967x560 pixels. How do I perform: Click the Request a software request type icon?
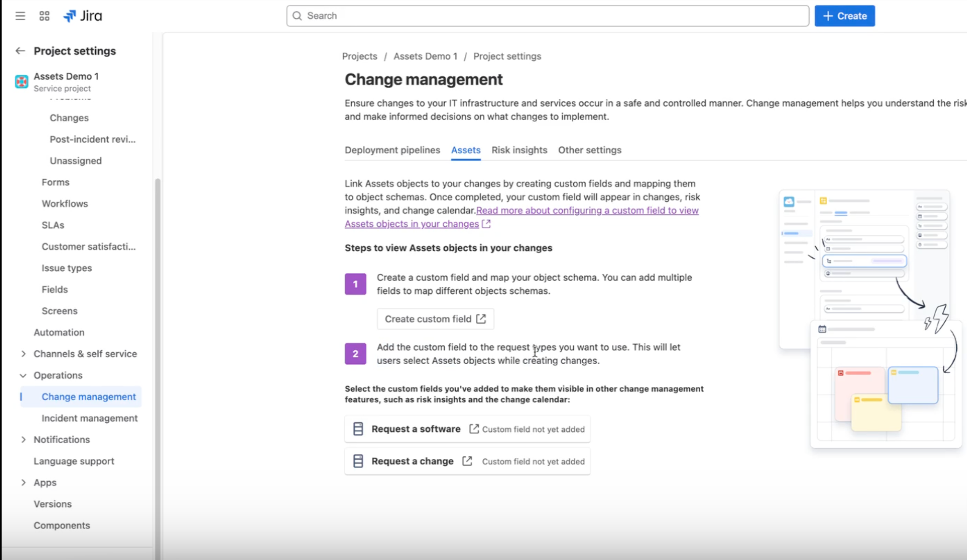click(x=358, y=428)
